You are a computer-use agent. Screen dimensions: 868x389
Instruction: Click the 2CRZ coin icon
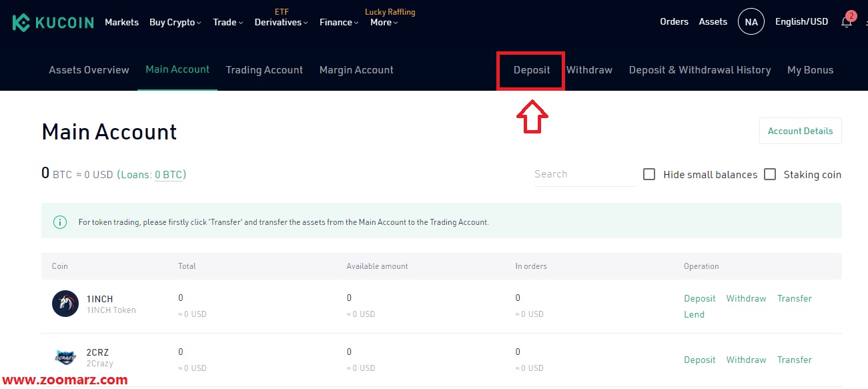coord(65,358)
